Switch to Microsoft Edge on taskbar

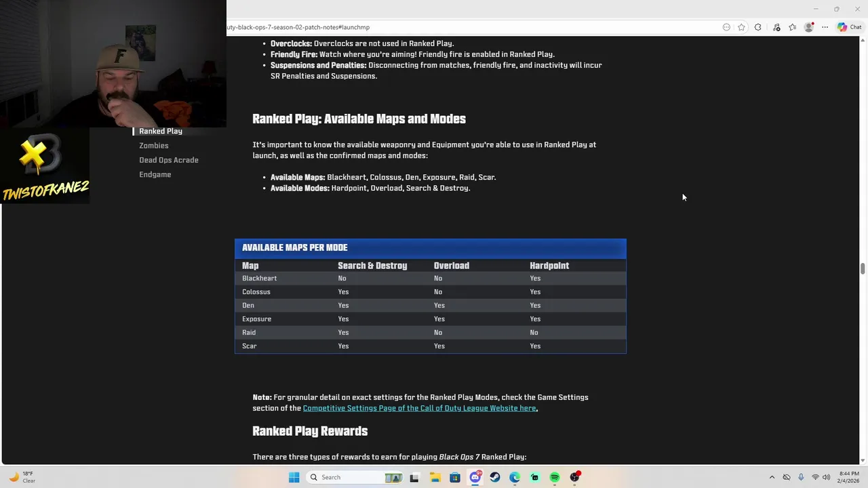point(515,477)
